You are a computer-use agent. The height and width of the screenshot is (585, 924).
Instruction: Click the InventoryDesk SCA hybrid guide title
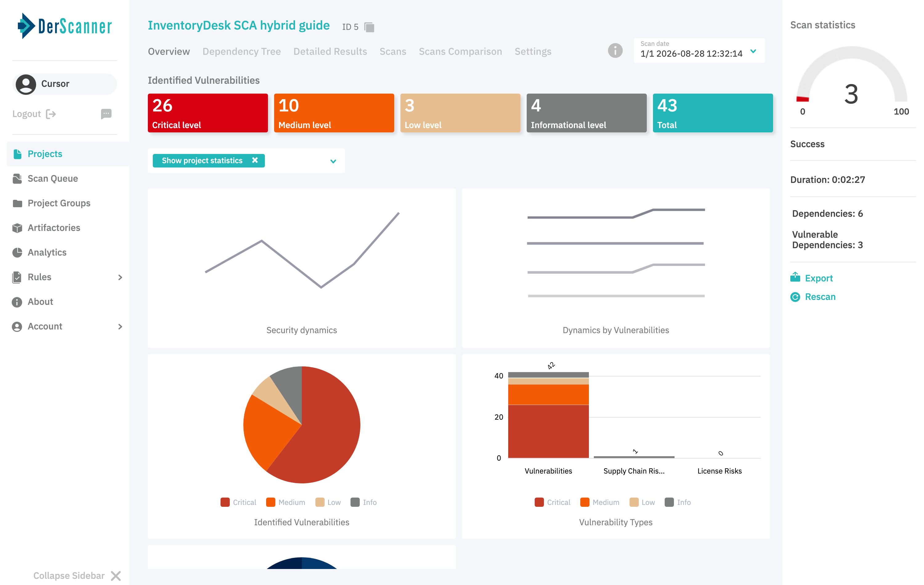239,26
